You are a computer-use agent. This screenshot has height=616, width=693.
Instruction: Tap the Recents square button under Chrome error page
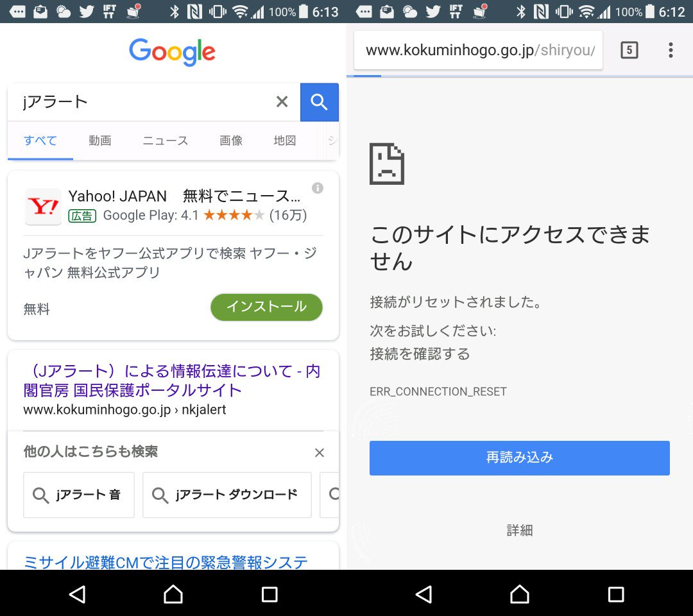tap(615, 594)
